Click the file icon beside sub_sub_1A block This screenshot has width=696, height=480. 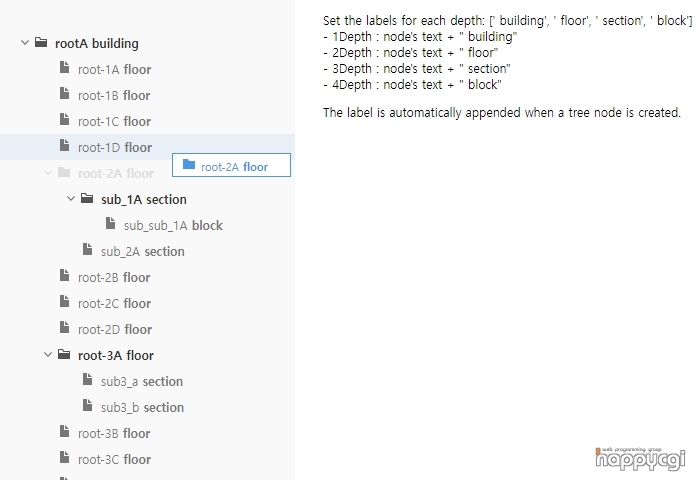111,224
